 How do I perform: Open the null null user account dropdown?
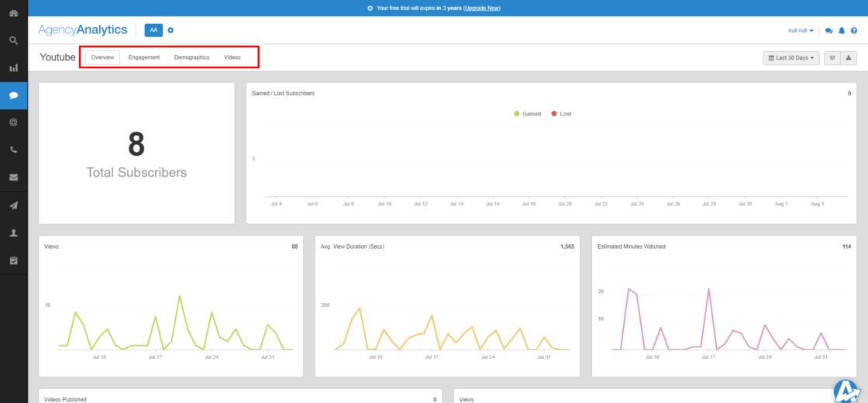pos(801,31)
